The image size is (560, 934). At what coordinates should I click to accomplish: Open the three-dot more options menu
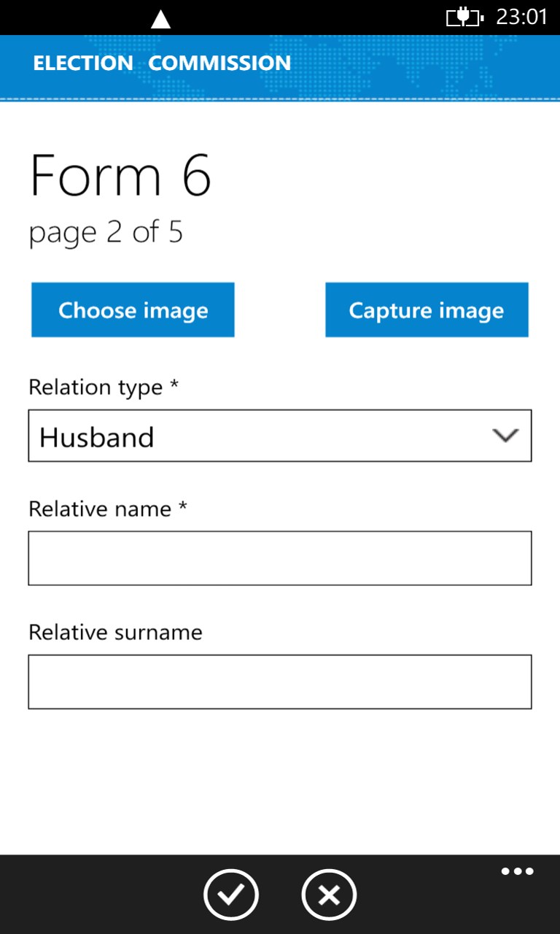517,871
